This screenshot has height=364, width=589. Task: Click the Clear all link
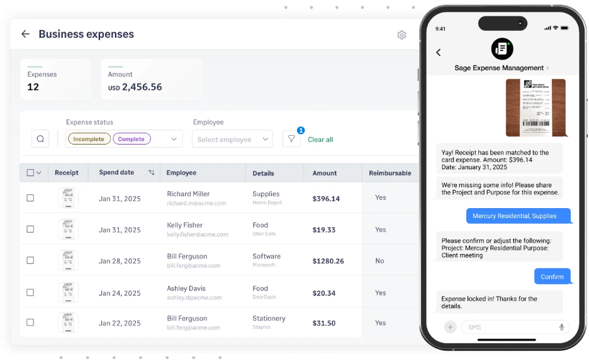pyautogui.click(x=320, y=140)
